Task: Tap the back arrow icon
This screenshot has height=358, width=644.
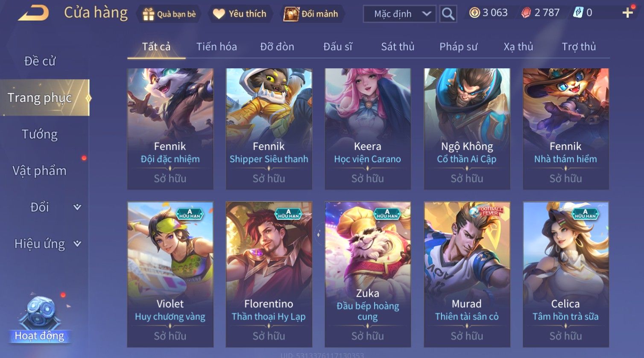Action: pos(33,13)
